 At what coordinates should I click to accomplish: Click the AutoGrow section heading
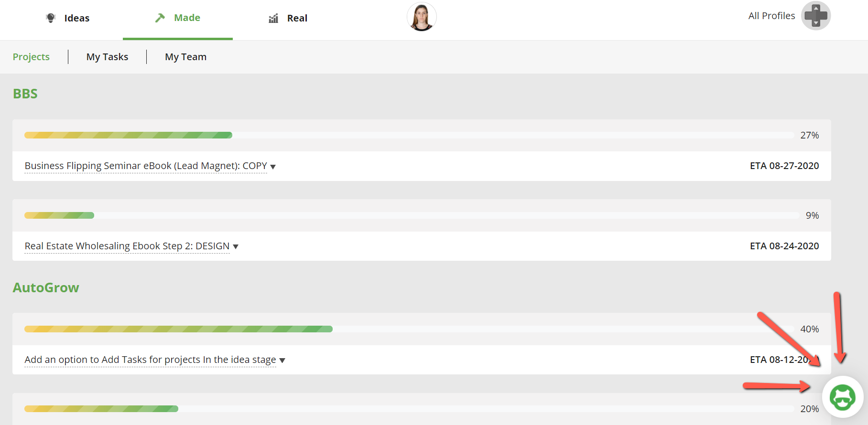[x=46, y=287]
